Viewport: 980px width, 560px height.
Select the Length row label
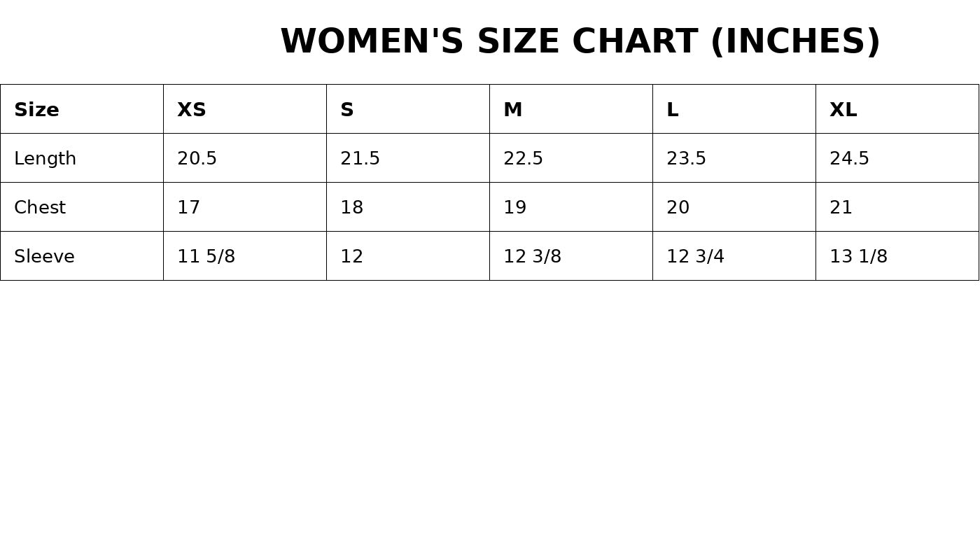(x=45, y=159)
